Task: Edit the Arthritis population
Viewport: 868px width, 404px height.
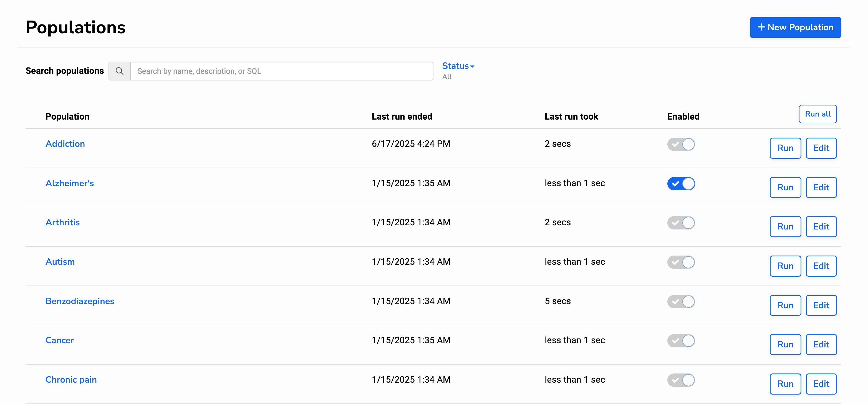Action: click(821, 226)
